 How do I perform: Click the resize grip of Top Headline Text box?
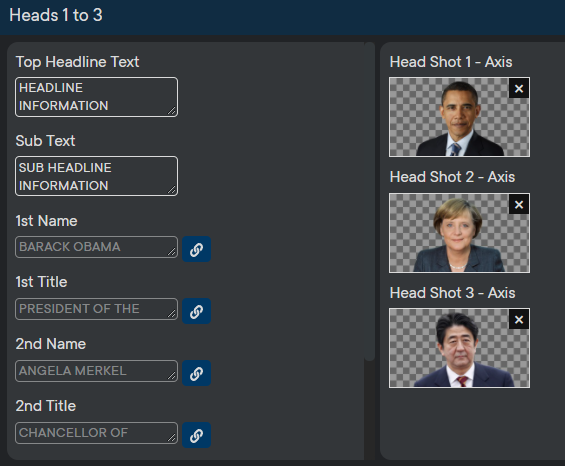pyautogui.click(x=172, y=111)
